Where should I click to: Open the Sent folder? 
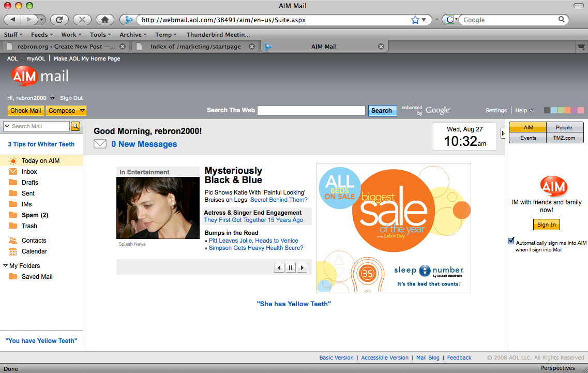click(x=28, y=193)
